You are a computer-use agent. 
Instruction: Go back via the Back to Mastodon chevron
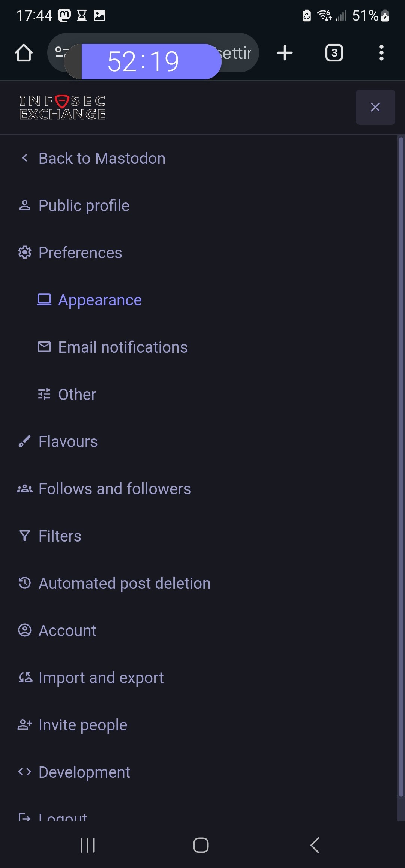click(25, 158)
